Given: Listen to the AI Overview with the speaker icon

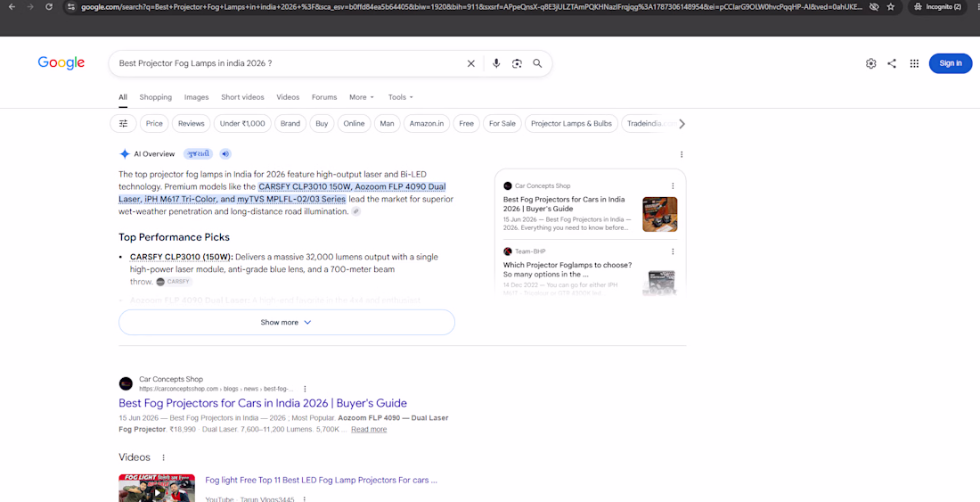Looking at the screenshot, I should click(225, 153).
